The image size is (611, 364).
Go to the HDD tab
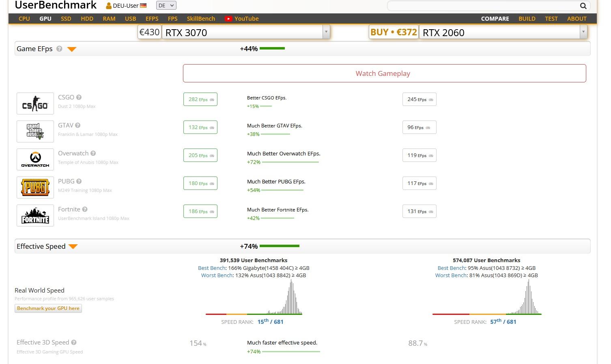click(x=87, y=19)
